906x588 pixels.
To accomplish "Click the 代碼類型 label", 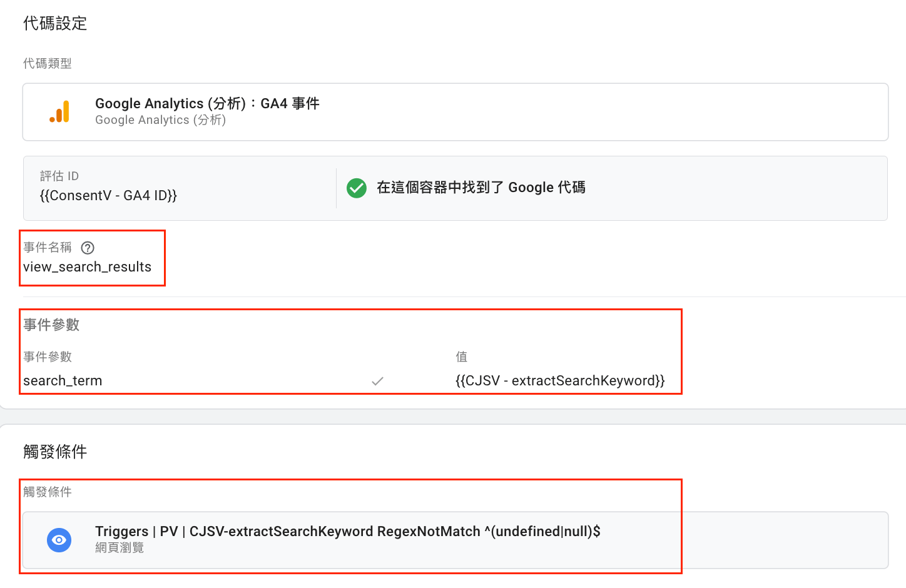I will 48,64.
